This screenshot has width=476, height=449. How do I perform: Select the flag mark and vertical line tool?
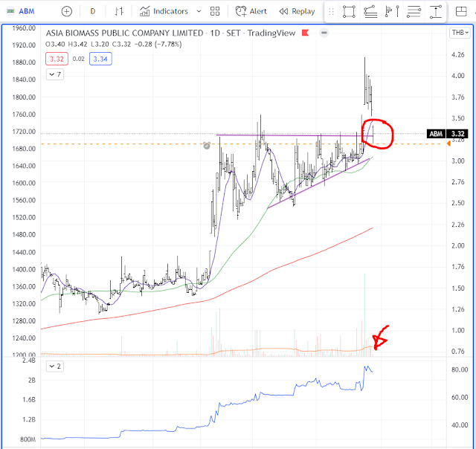[392, 12]
